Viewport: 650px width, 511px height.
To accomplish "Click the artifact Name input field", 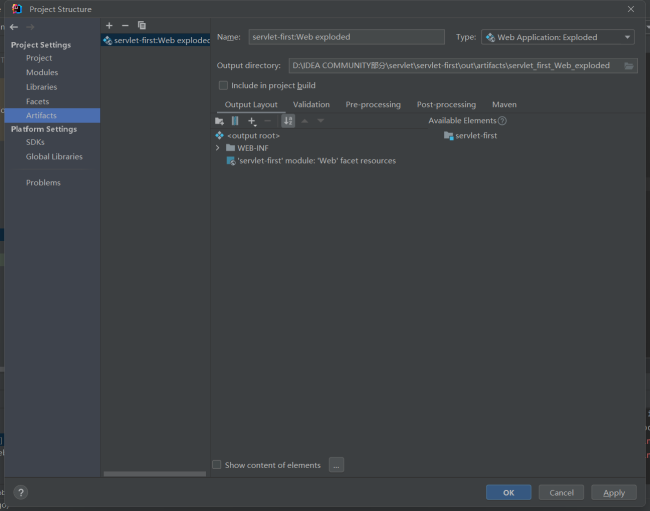I will pyautogui.click(x=347, y=37).
